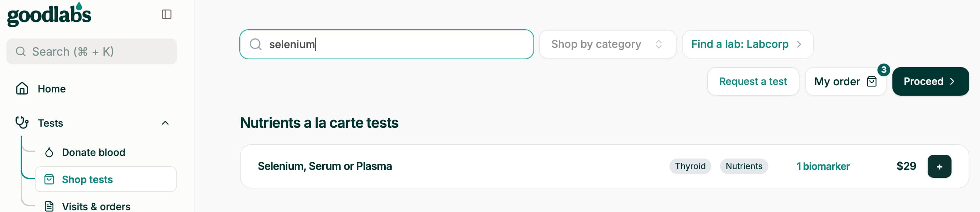Click the Tests stethoscope icon
This screenshot has height=212, width=980.
click(x=22, y=122)
